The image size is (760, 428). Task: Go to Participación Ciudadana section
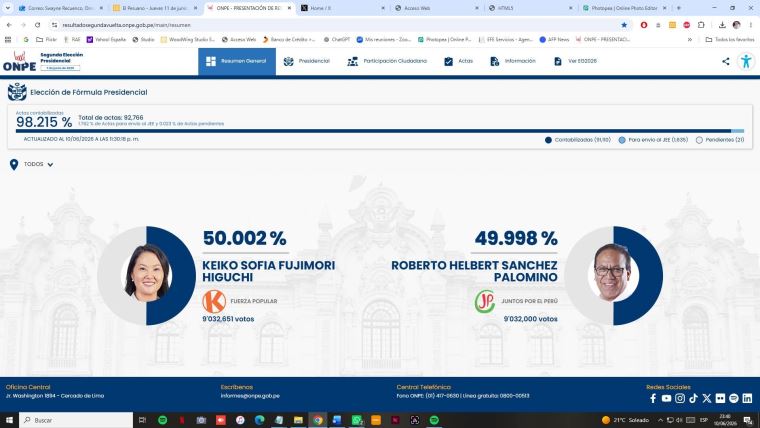387,62
